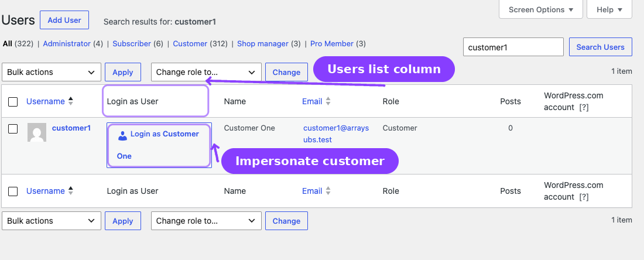
Task: Sort by Username using footer sort arrows
Action: [x=71, y=190]
